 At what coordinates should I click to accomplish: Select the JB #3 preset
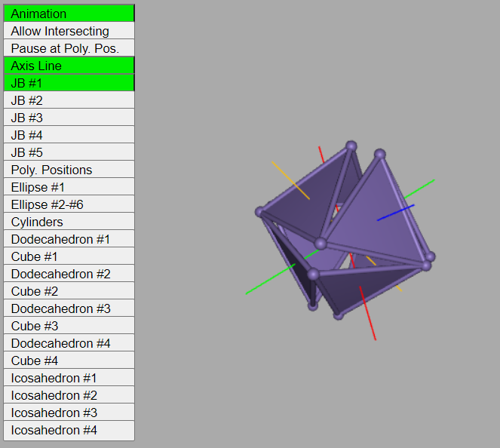click(69, 118)
